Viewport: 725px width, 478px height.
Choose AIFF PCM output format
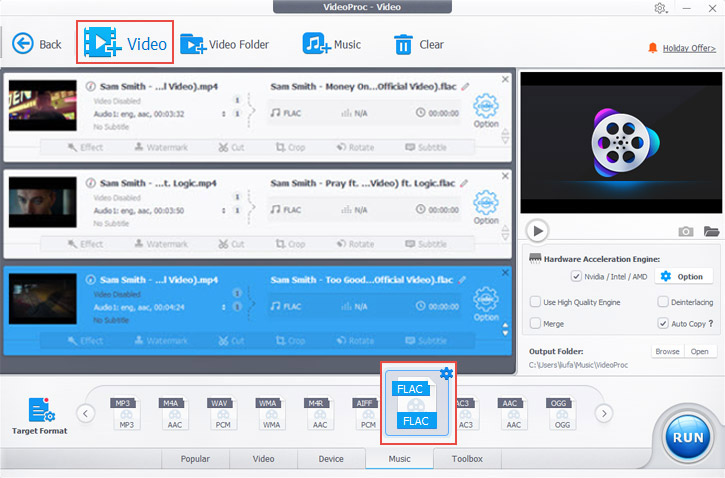(368, 413)
